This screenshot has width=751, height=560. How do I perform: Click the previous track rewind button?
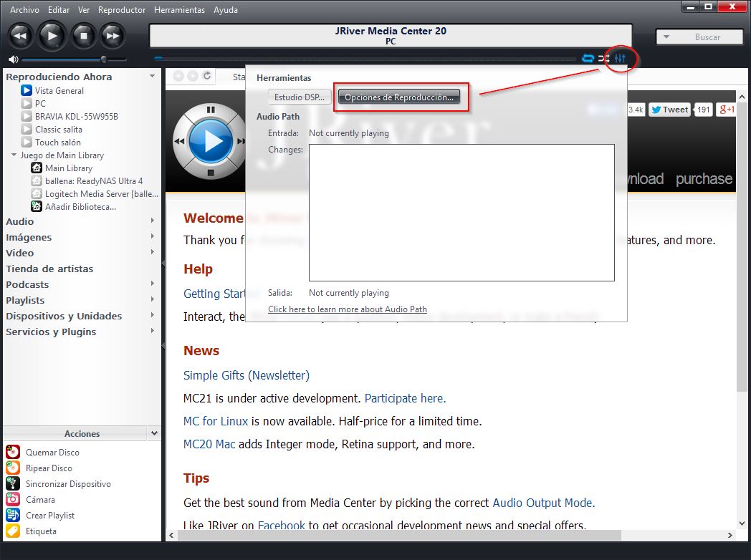(20, 35)
